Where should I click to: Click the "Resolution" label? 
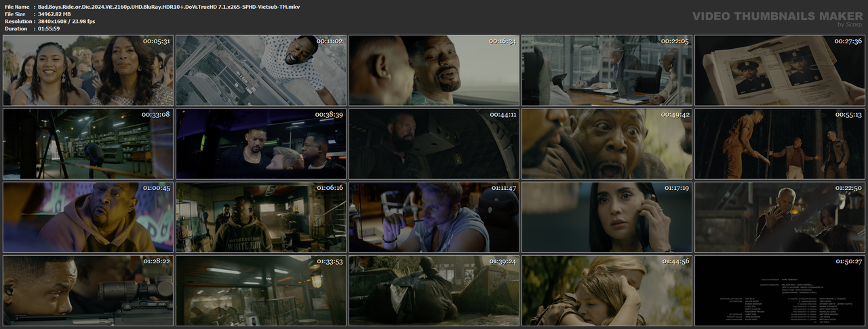point(17,21)
